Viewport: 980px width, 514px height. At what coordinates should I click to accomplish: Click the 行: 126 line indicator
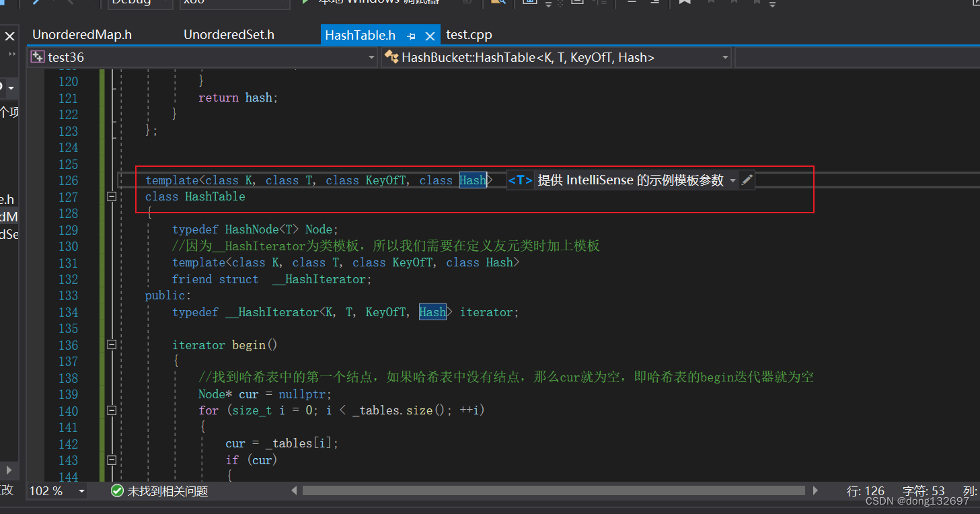866,491
